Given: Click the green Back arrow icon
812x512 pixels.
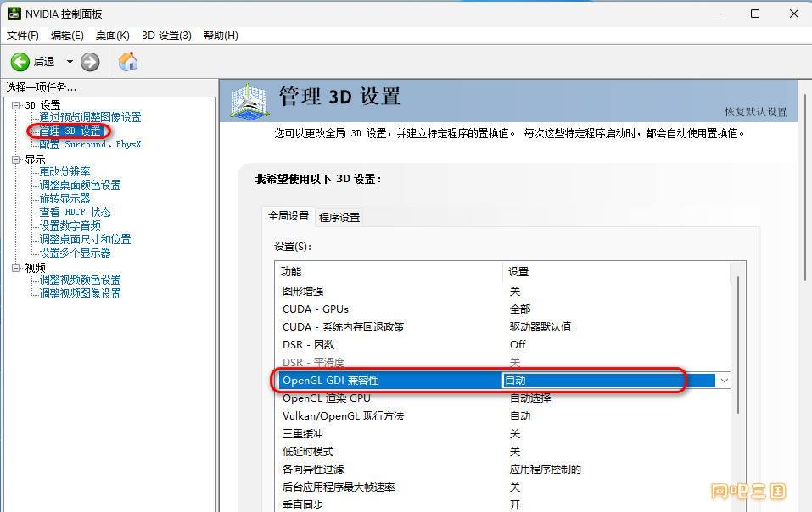Looking at the screenshot, I should 20,62.
